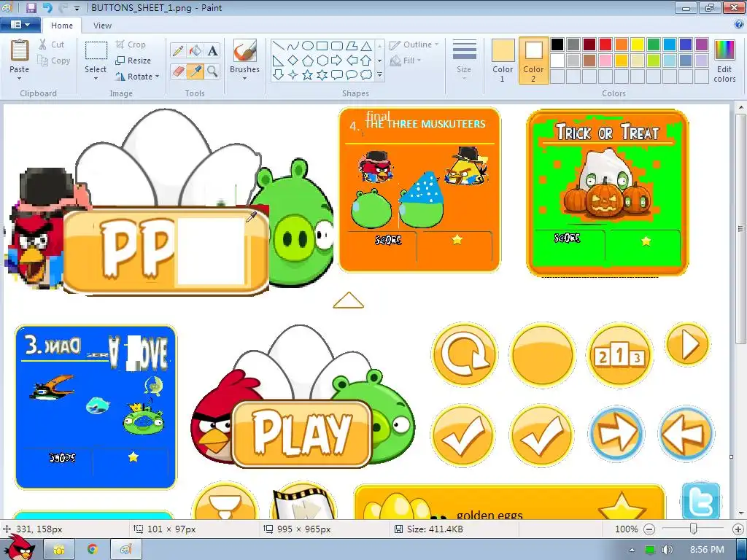Open the Customize Quick Access Toolbar arrow
Screen dimensions: 747x560
click(x=77, y=8)
